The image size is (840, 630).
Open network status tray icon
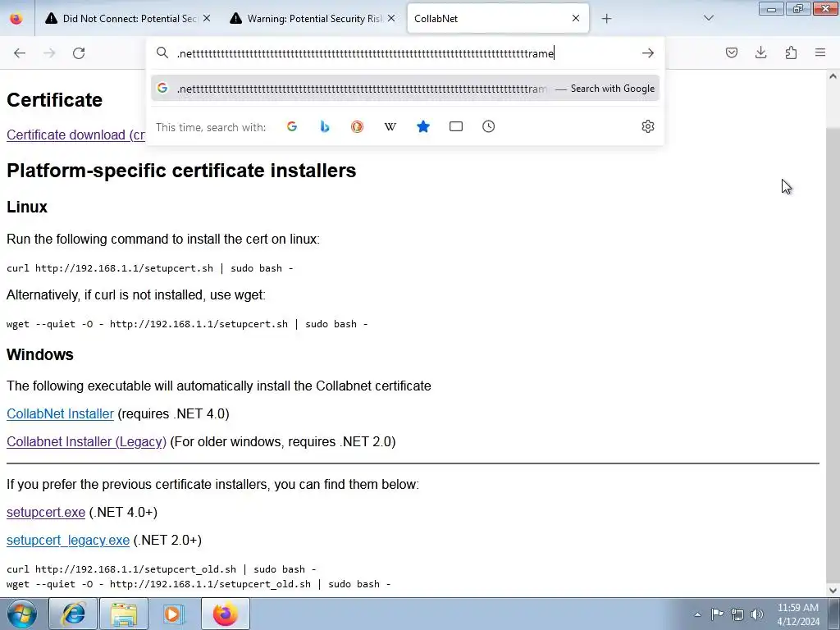pos(737,614)
